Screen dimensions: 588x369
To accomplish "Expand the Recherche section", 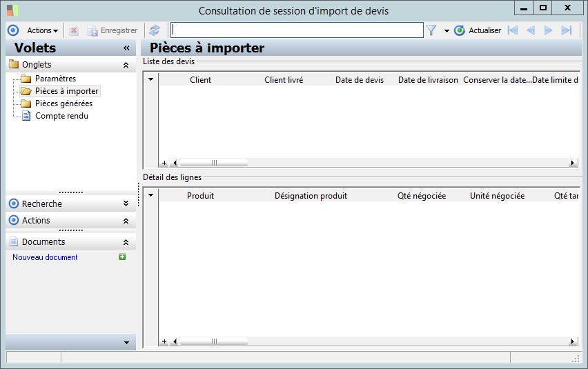I will tap(126, 203).
